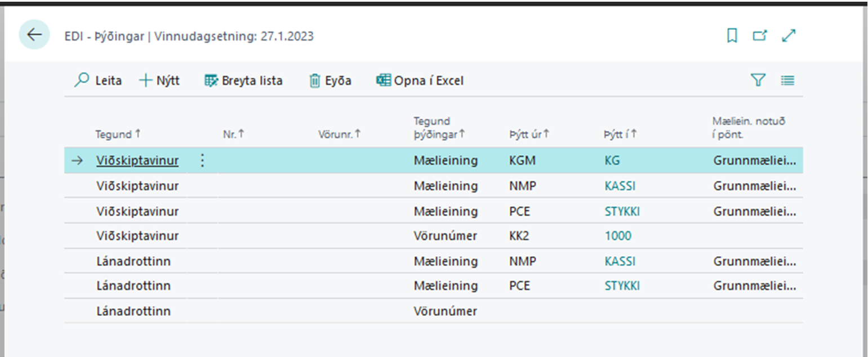Select the last Lánadrottinn Vörunúmer row
This screenshot has width=868, height=357.
(x=132, y=311)
